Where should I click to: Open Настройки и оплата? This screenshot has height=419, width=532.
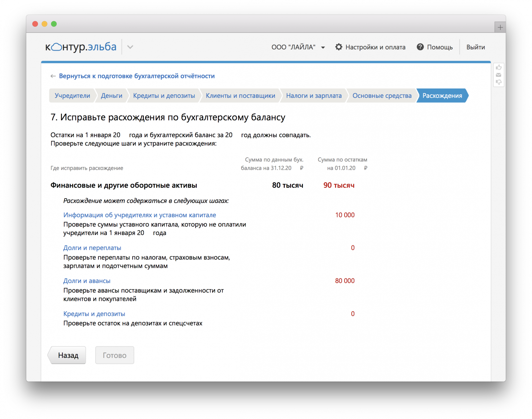[x=370, y=47]
